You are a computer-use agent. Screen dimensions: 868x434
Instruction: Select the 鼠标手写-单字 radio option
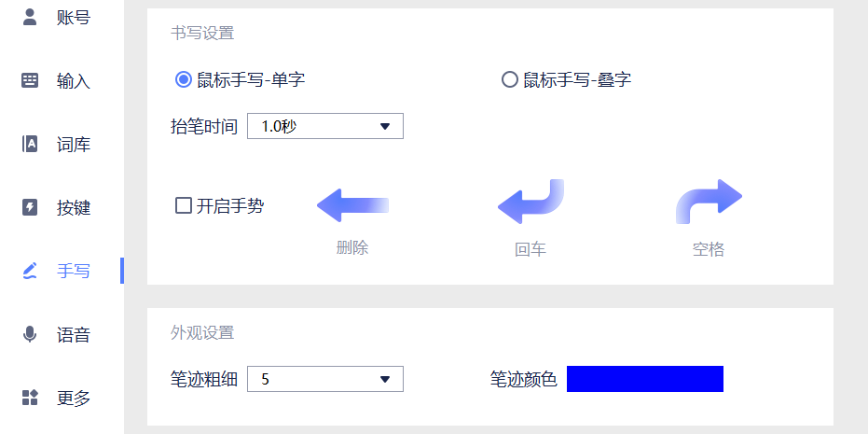[x=184, y=80]
